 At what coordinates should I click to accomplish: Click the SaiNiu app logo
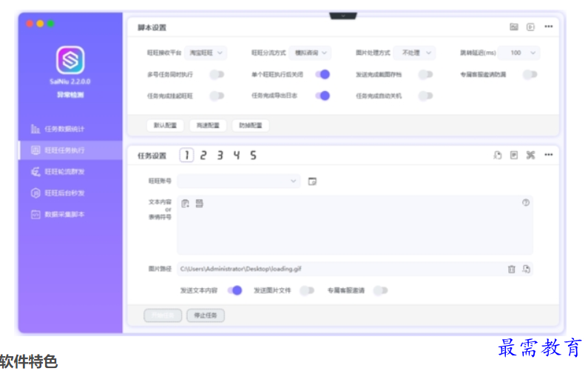point(70,60)
